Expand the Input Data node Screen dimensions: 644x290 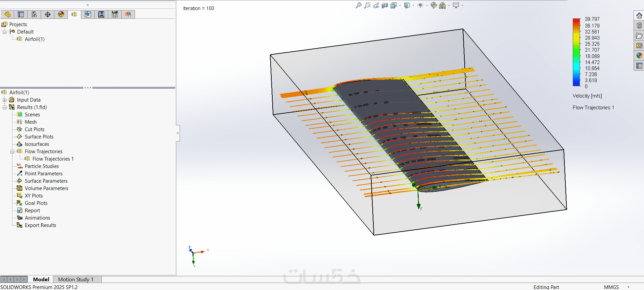[x=5, y=100]
